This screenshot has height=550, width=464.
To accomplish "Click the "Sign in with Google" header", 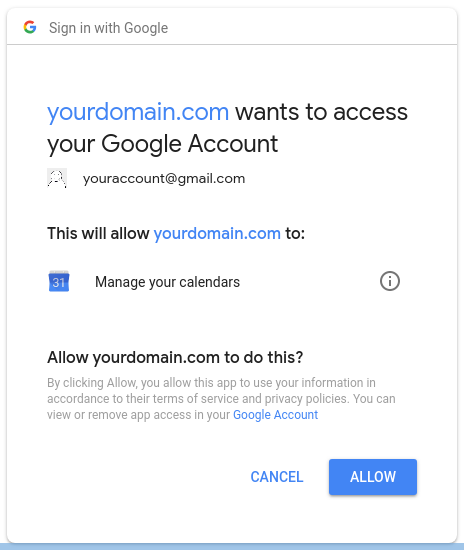I will (108, 28).
